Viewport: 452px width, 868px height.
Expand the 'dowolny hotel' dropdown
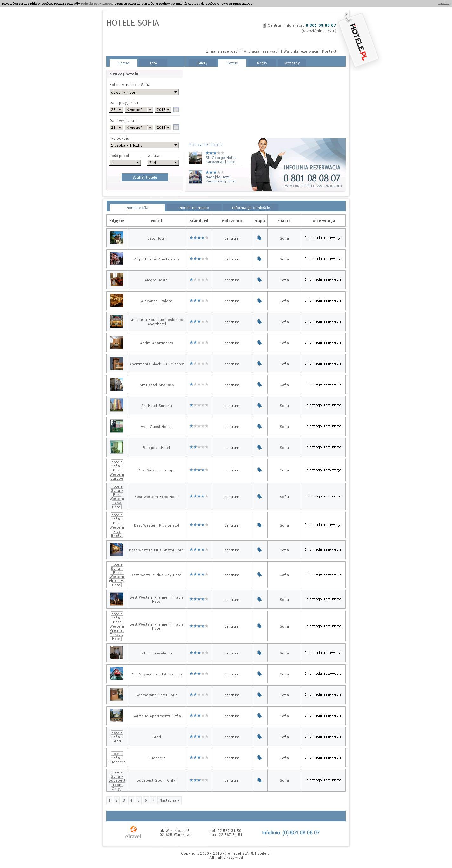click(x=144, y=92)
